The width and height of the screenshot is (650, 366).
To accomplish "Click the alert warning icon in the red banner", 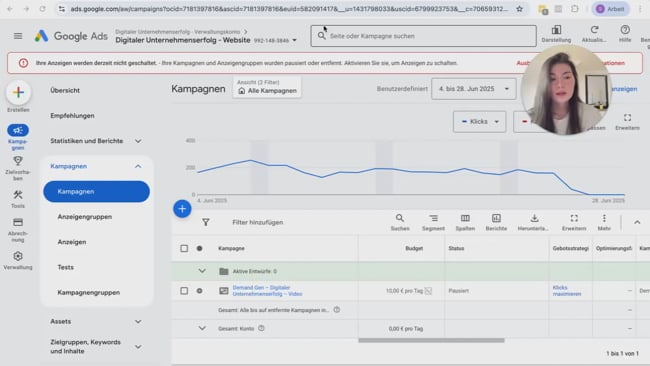I will click(23, 63).
